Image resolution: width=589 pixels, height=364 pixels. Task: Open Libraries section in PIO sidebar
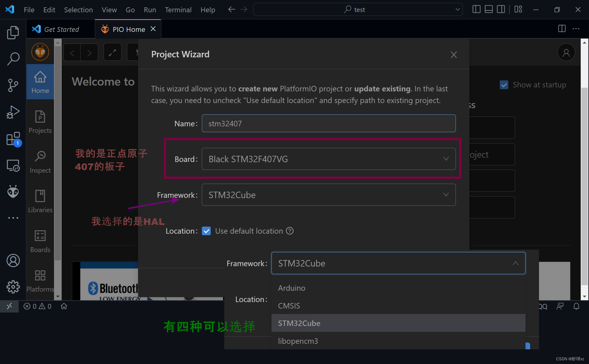click(x=40, y=201)
